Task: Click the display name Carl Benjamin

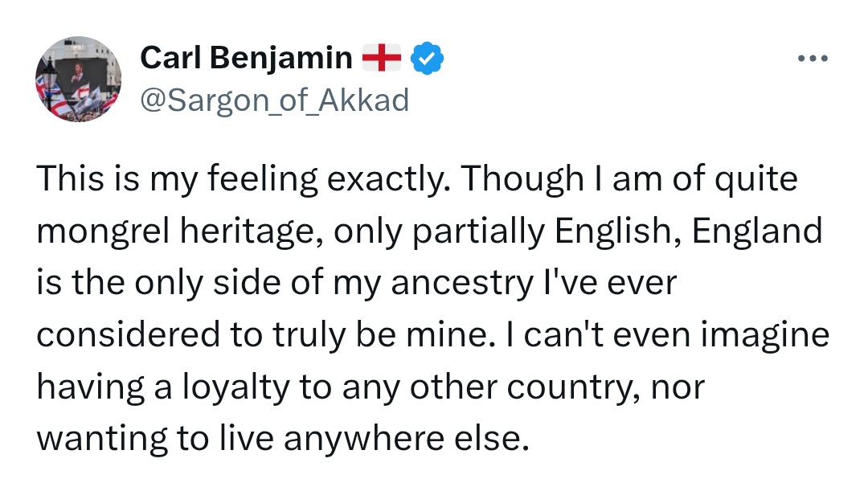Action: [246, 59]
